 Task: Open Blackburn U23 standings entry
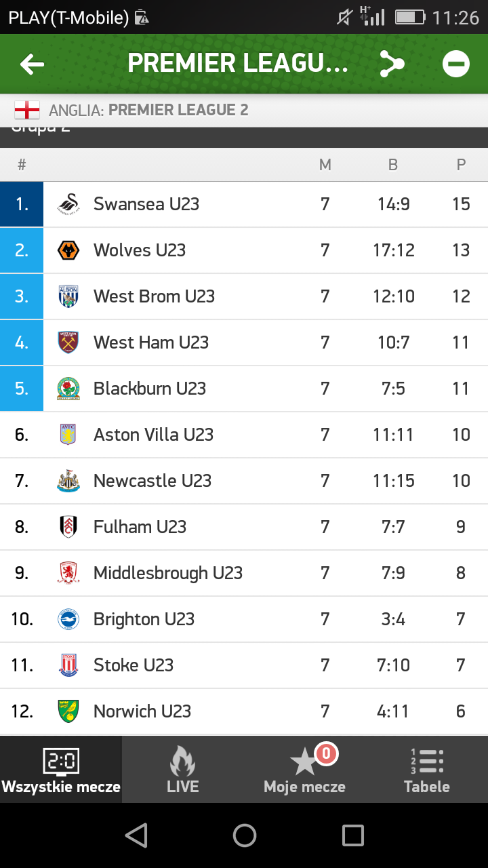[x=244, y=388]
